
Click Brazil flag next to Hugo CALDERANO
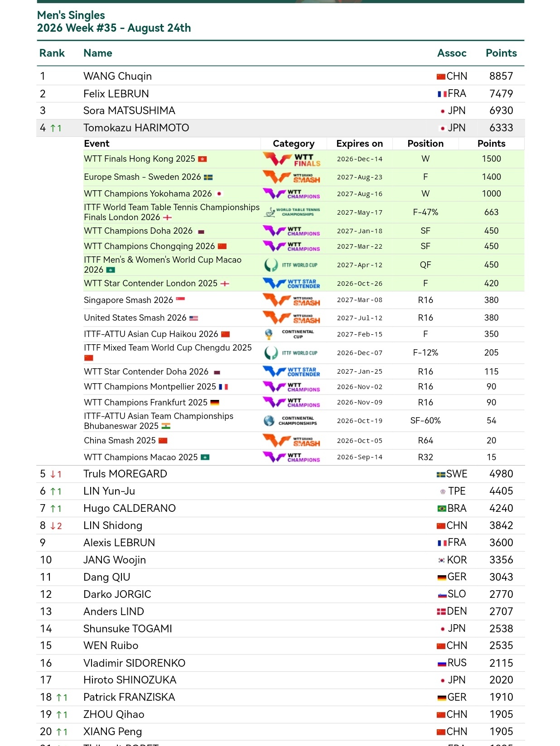tap(442, 509)
